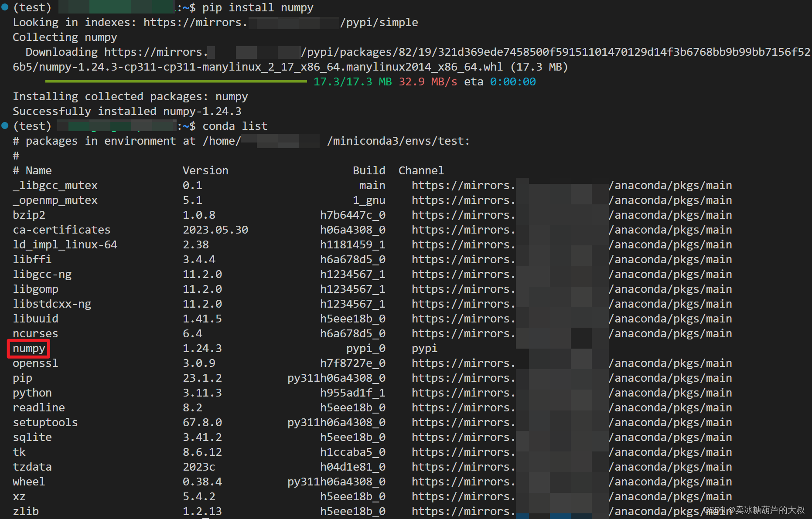Select the 'zlib' package name

click(26, 512)
